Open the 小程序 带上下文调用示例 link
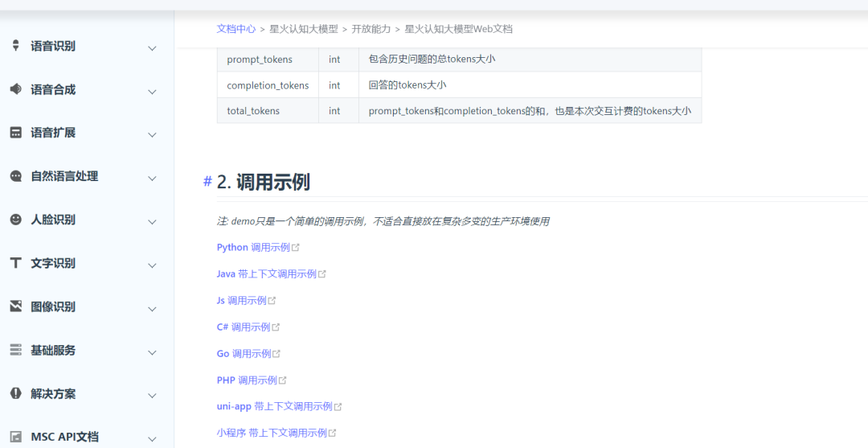Image resolution: width=868 pixels, height=448 pixels. 272,433
